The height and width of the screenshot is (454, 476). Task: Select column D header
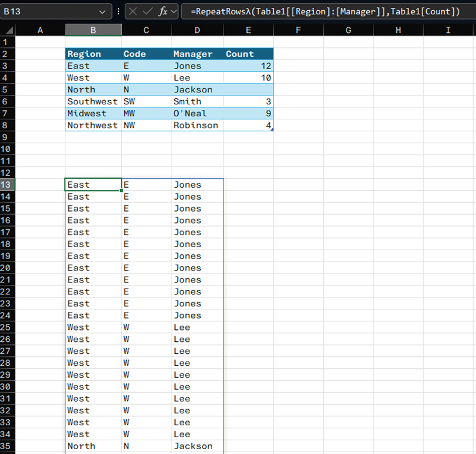pos(197,30)
